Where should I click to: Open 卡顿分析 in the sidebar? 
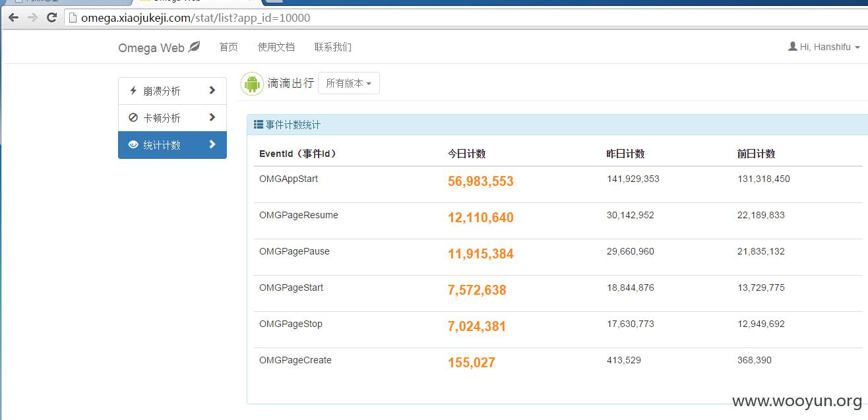pos(172,118)
